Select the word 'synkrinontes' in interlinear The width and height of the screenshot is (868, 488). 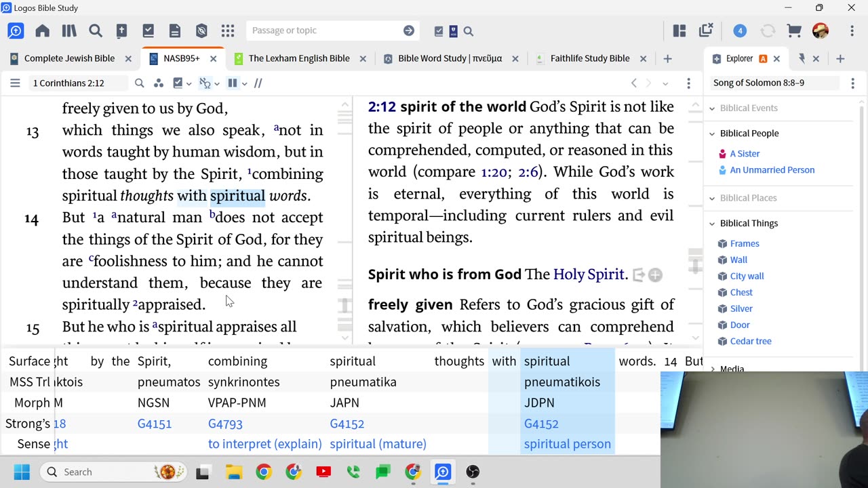(x=244, y=382)
